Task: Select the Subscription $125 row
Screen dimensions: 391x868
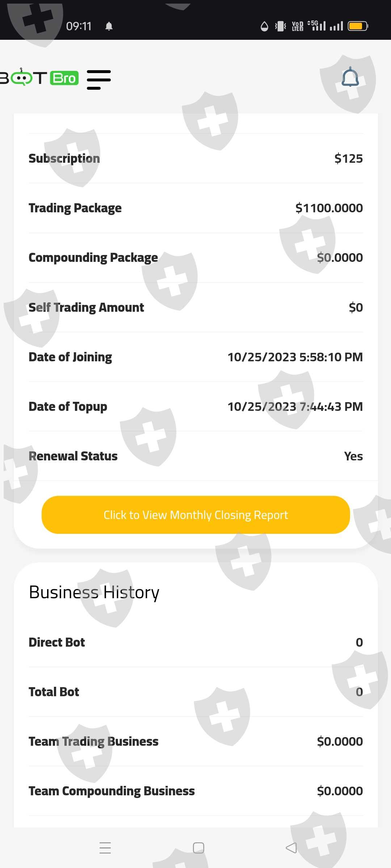Action: (x=195, y=158)
